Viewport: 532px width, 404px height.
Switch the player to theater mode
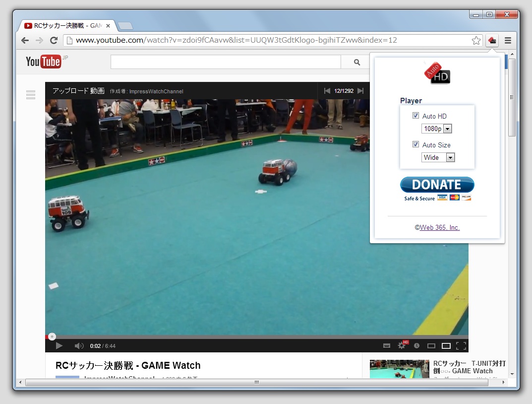[x=446, y=345]
